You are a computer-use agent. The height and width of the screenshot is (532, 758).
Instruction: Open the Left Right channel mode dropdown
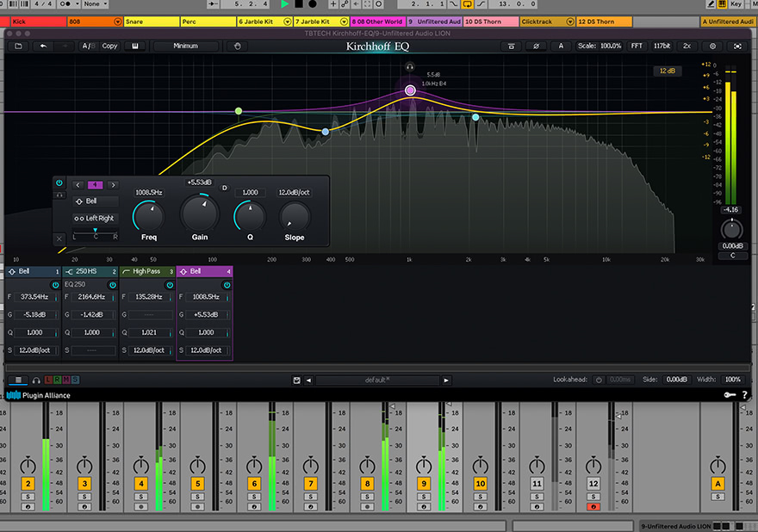tap(96, 219)
